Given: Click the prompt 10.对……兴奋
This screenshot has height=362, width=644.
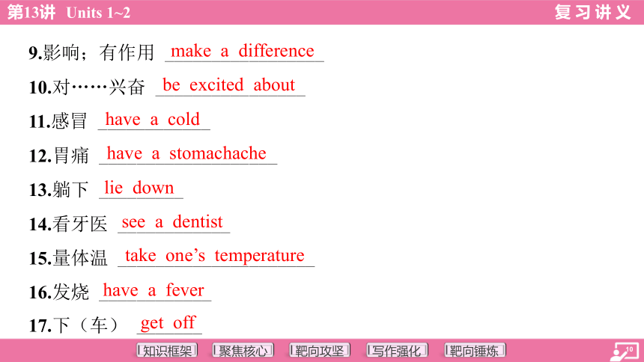Looking at the screenshot, I should point(87,87).
